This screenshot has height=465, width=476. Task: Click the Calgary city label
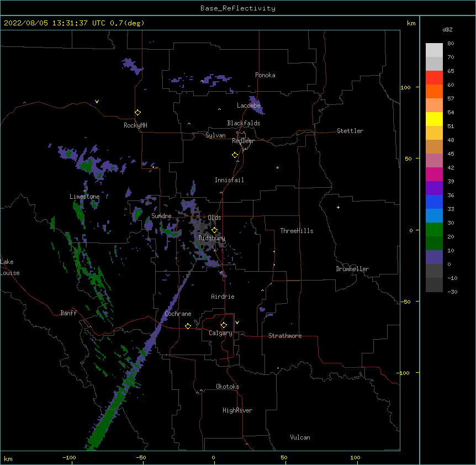220,333
